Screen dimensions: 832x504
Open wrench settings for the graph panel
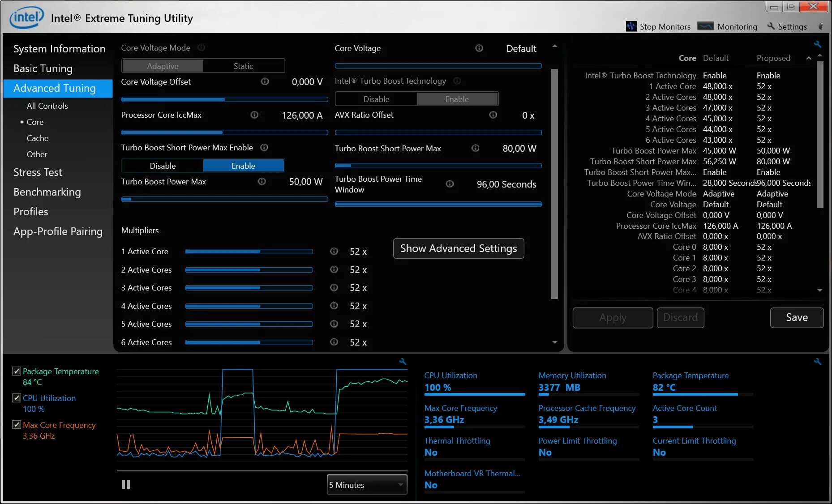[403, 362]
